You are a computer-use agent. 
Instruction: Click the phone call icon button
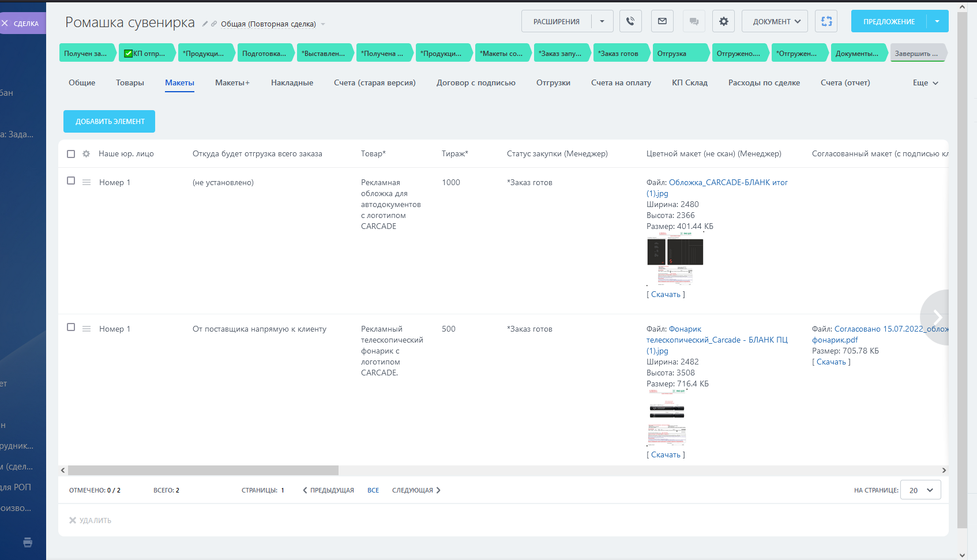pyautogui.click(x=630, y=21)
